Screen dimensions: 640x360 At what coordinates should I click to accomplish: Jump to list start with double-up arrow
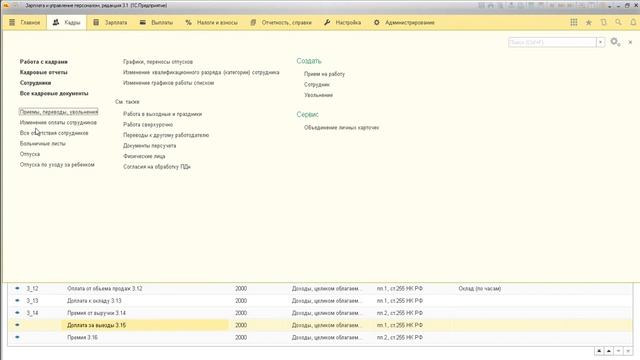pos(599,351)
